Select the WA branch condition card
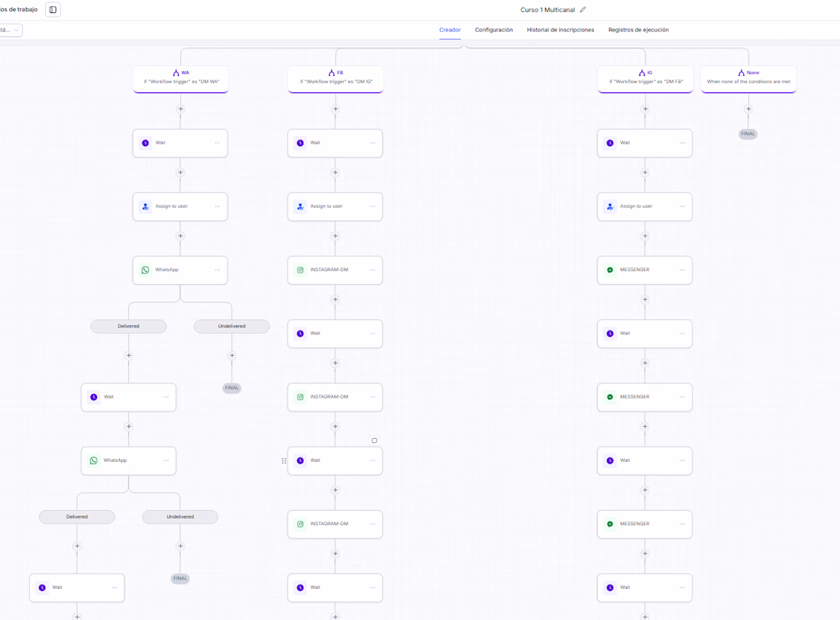The image size is (840, 620). tap(181, 79)
